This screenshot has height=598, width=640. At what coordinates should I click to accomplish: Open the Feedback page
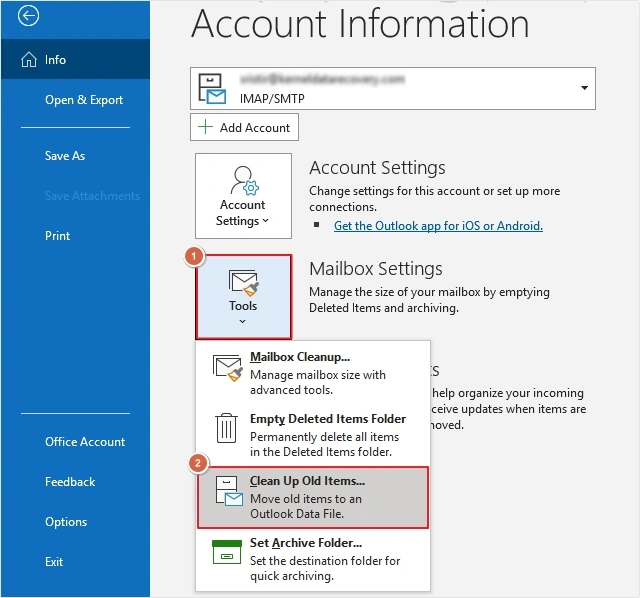point(76,482)
